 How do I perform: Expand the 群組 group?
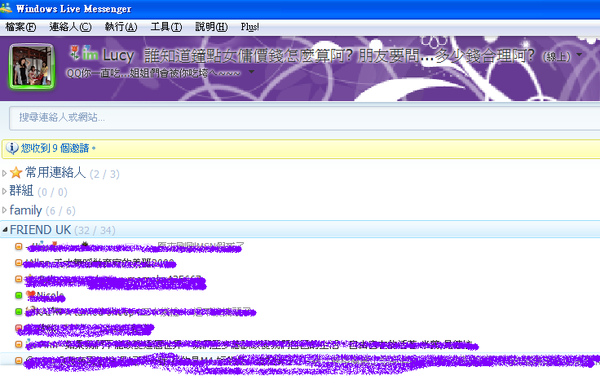(4, 191)
